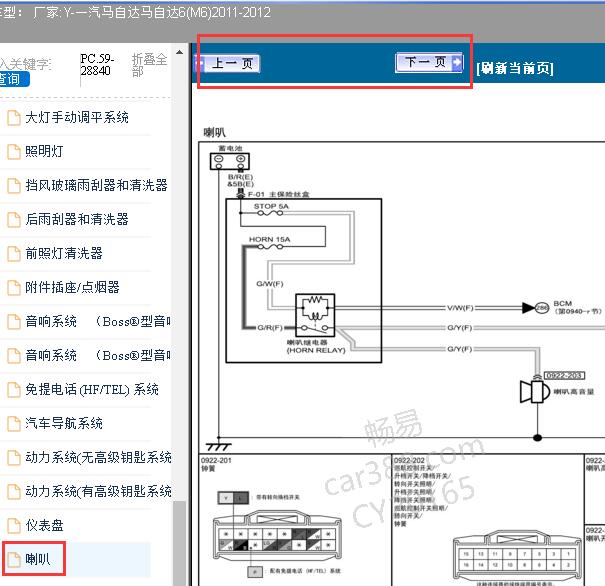605x586 pixels.
Task: Click the sidebar scrollbar thumb at bottom
Action: point(179,543)
